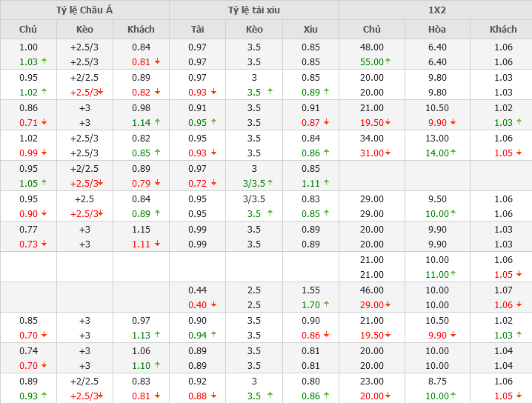Viewport: 532px width, 403px height.
Task: Click the red down arrow beside 31.00
Action: [388, 153]
